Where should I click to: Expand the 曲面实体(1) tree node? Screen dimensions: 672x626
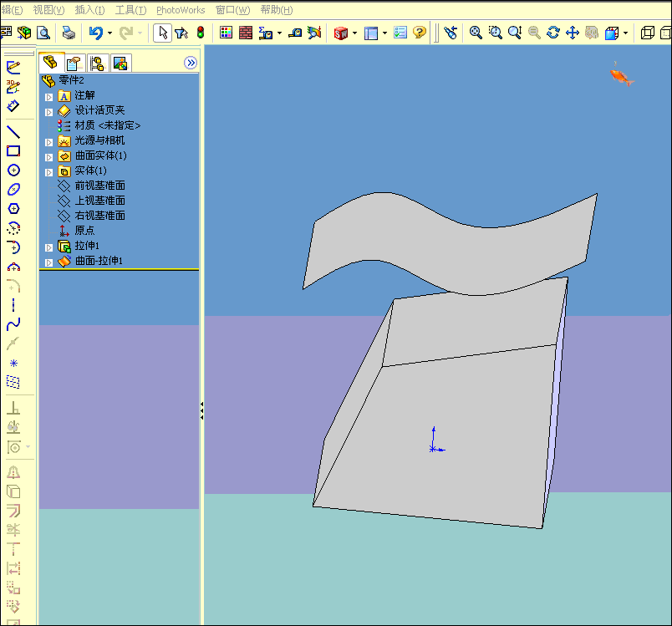[48, 157]
